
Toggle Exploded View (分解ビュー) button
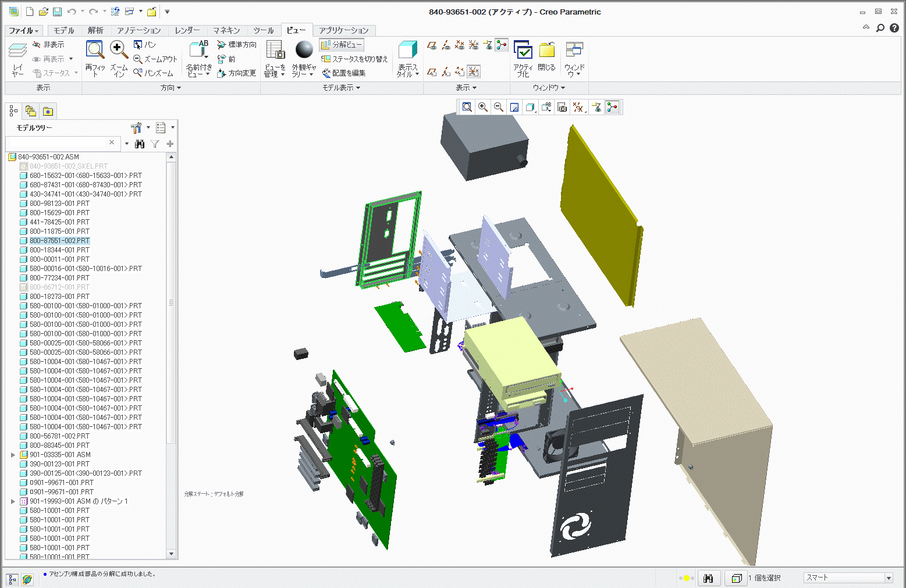click(x=342, y=45)
